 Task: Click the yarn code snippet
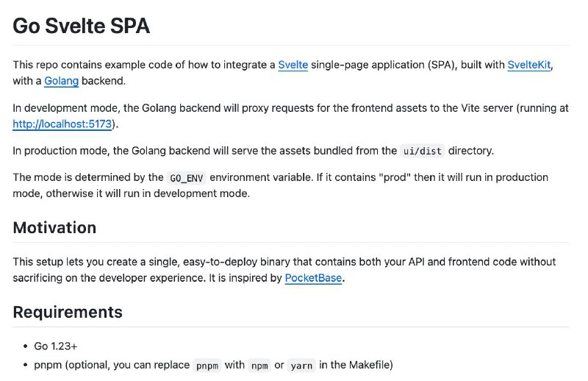coord(301,366)
